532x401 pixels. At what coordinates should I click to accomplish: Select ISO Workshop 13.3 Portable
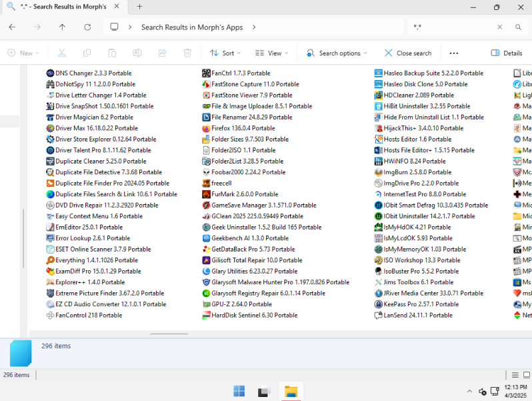point(417,260)
